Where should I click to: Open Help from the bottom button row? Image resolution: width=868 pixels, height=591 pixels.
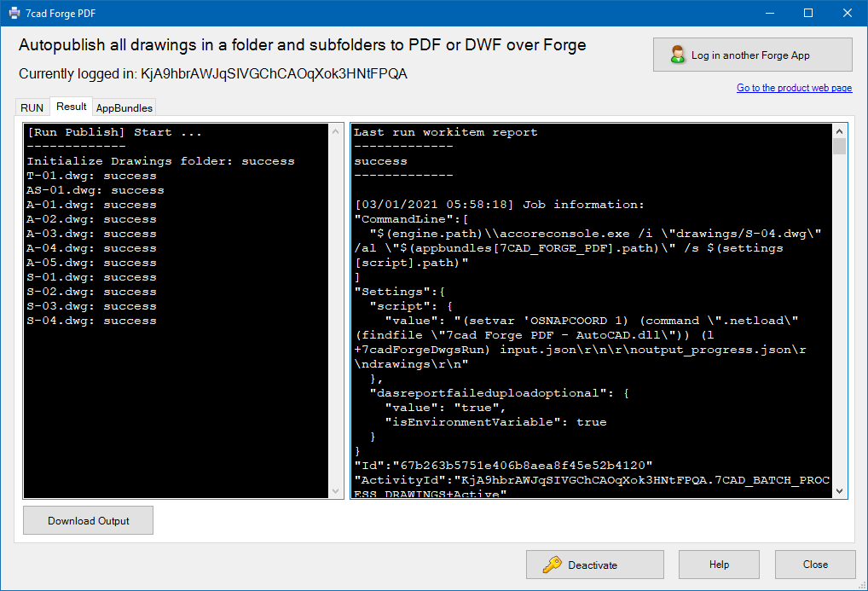point(719,565)
